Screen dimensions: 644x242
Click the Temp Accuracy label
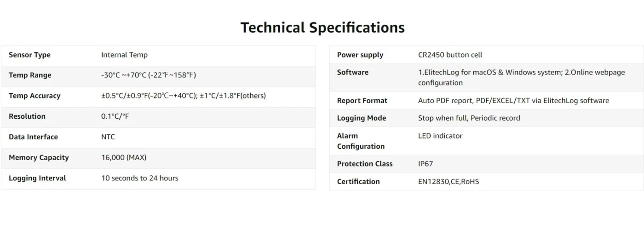[x=34, y=96]
